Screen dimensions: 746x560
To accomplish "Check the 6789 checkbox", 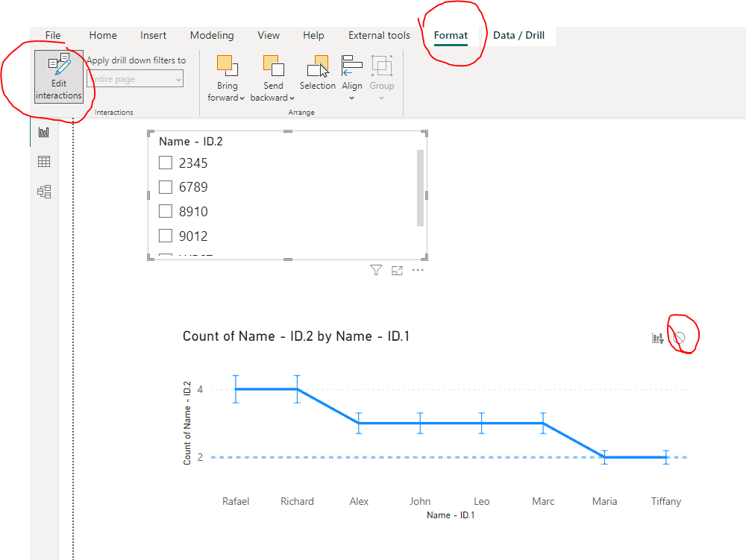I will (x=166, y=187).
